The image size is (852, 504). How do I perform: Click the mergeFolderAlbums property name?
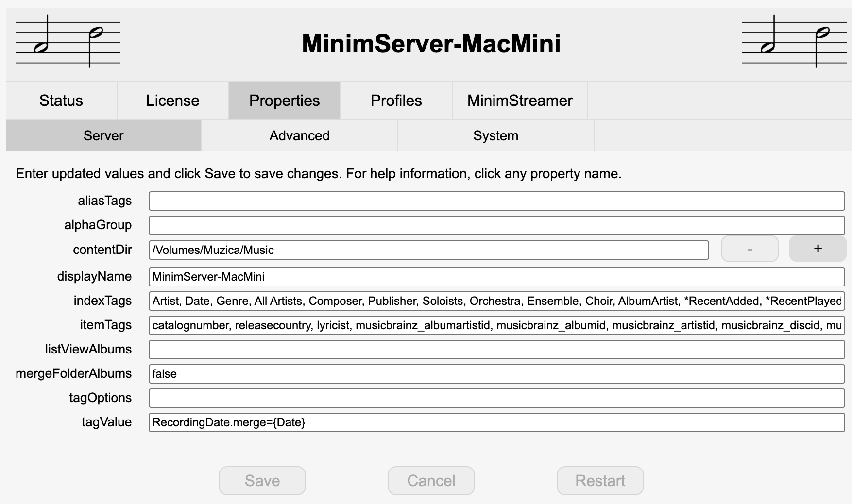(74, 373)
